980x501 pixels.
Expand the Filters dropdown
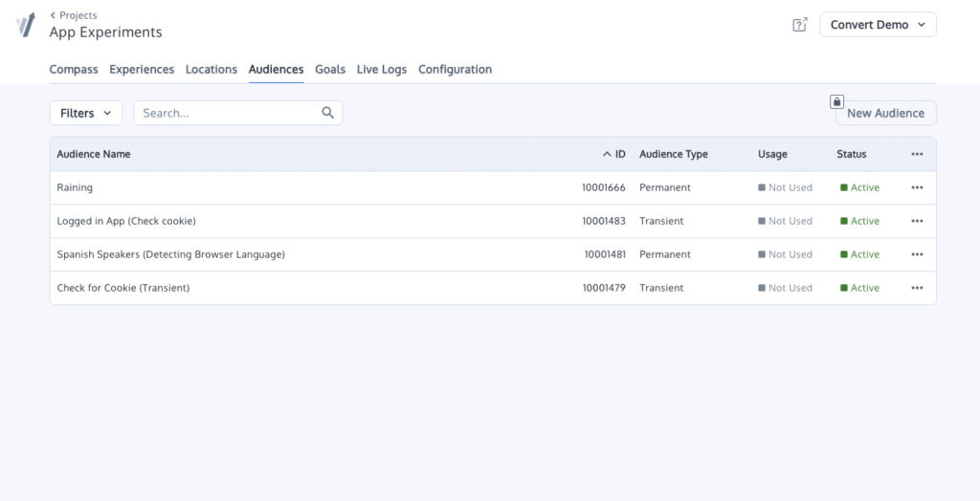click(x=85, y=113)
